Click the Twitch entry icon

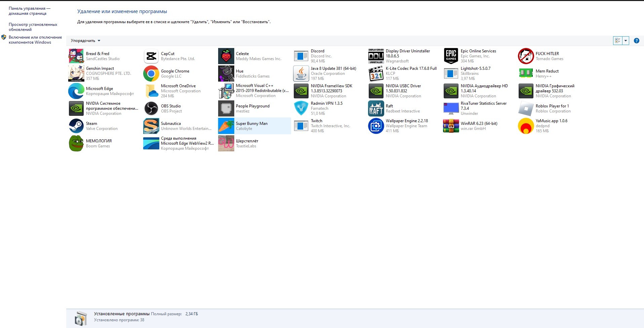coord(301,126)
